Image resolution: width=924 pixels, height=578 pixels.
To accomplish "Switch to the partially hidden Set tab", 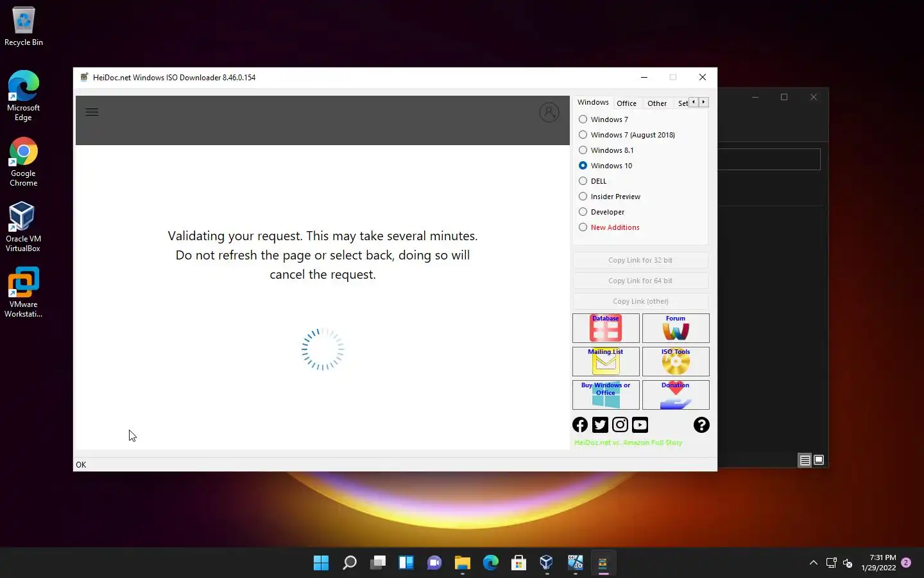I will (682, 103).
